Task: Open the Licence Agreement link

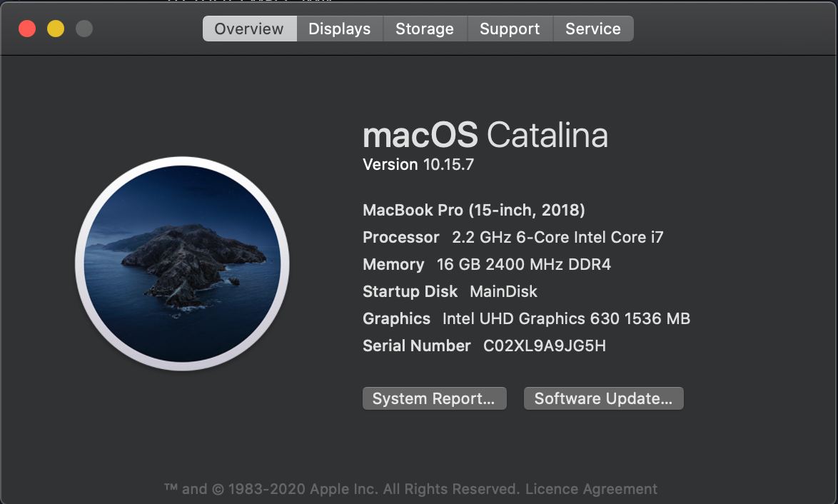Action: coord(591,489)
